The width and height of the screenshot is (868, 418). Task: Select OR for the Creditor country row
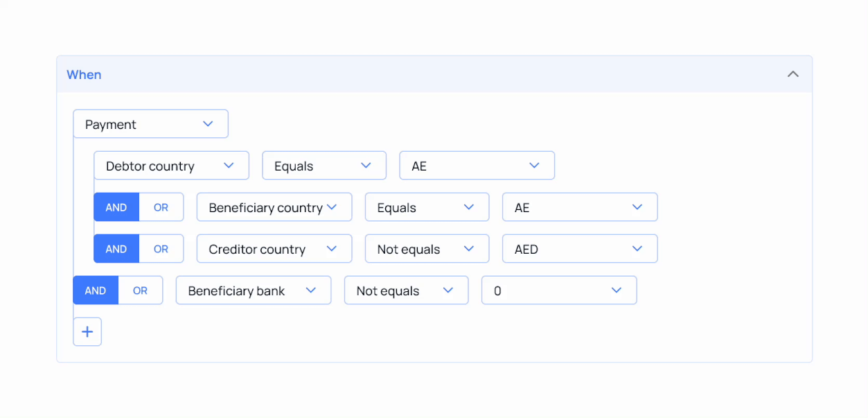click(161, 249)
